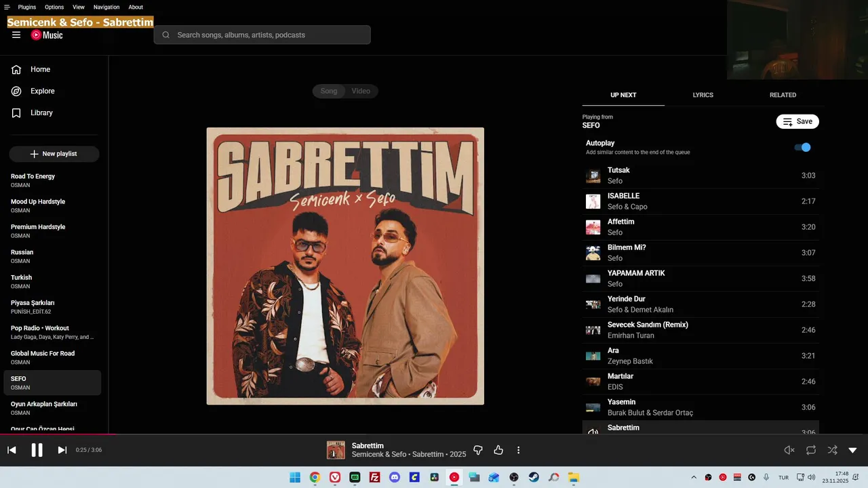Open the About menu

(x=136, y=7)
